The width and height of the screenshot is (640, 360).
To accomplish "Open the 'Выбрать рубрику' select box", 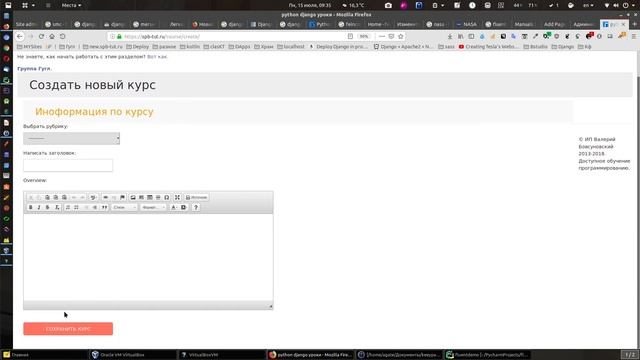I will [71, 138].
